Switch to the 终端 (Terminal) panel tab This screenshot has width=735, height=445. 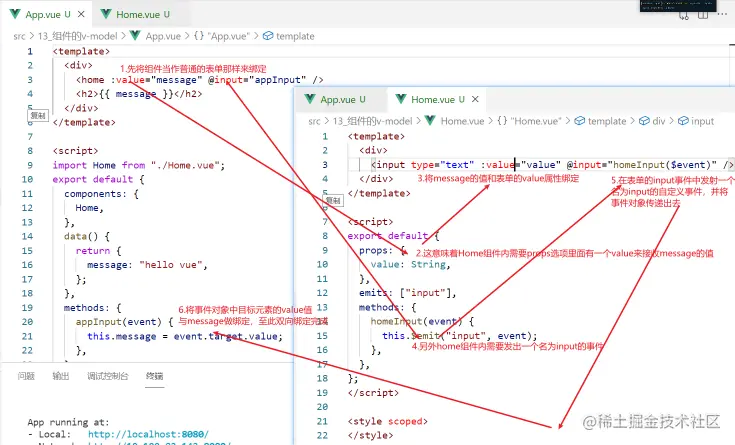(x=155, y=376)
